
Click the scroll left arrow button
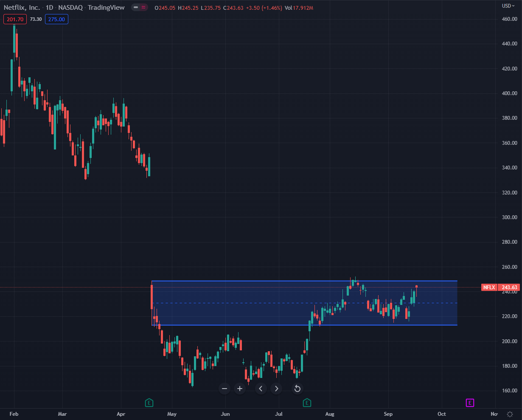(261, 389)
